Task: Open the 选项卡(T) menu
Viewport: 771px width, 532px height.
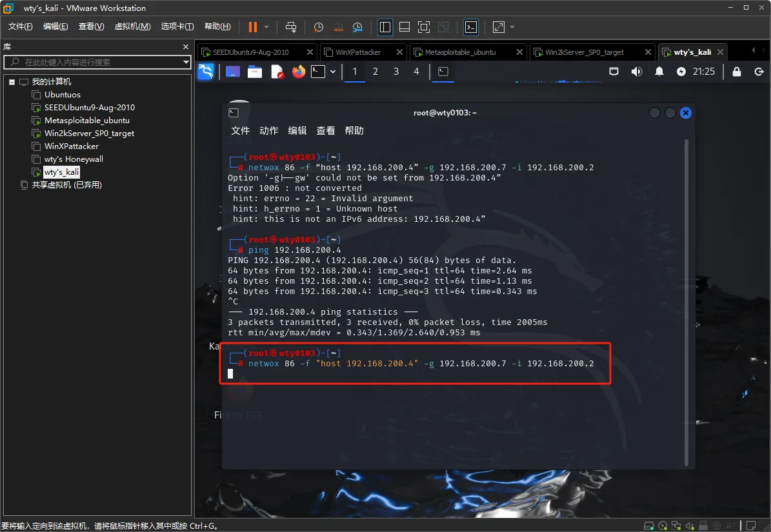Action: [x=177, y=26]
